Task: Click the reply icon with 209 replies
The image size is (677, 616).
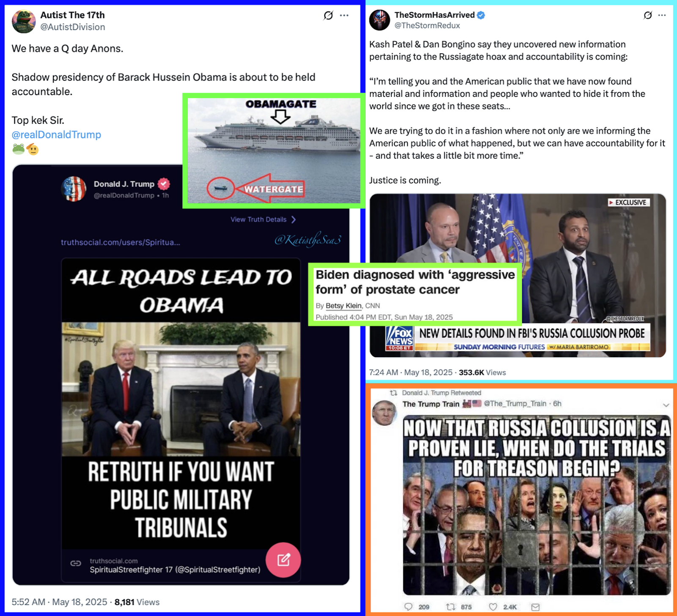Action: tap(408, 607)
